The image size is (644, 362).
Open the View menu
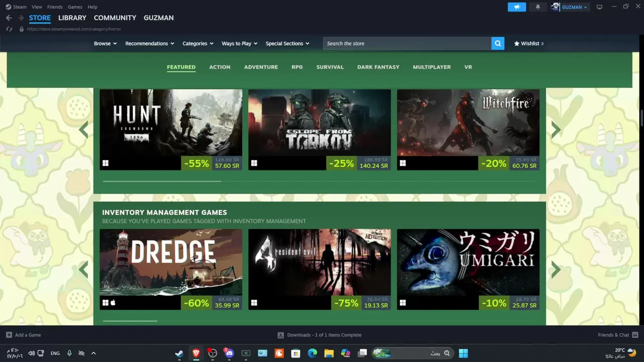pos(37,7)
